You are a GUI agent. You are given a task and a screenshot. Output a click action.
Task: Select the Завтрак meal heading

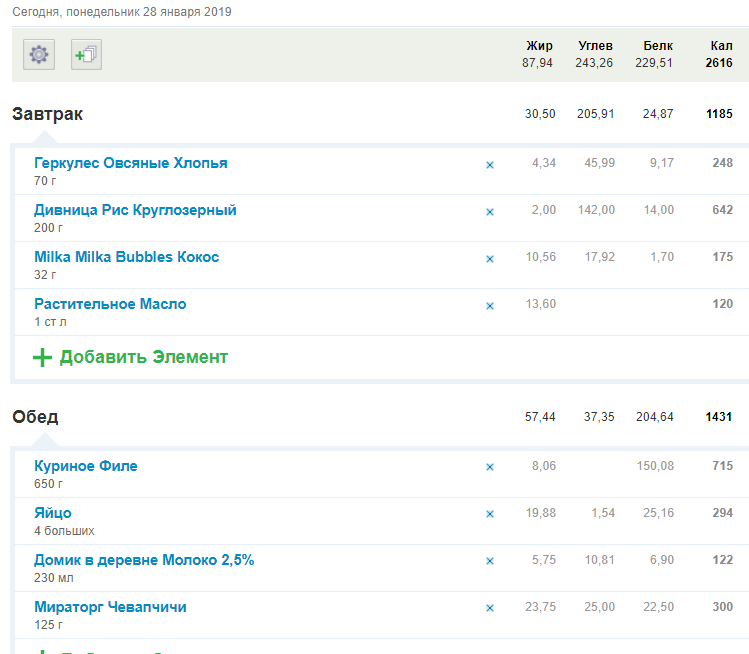coord(47,114)
